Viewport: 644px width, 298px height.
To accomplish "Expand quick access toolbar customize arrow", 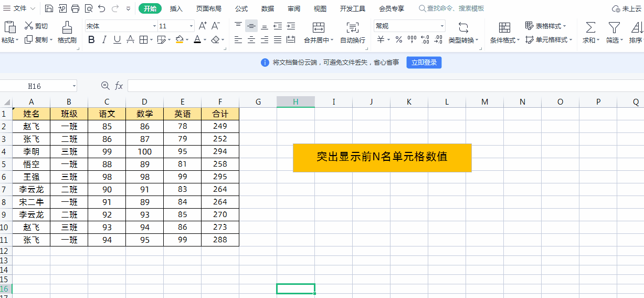I will coord(128,8).
